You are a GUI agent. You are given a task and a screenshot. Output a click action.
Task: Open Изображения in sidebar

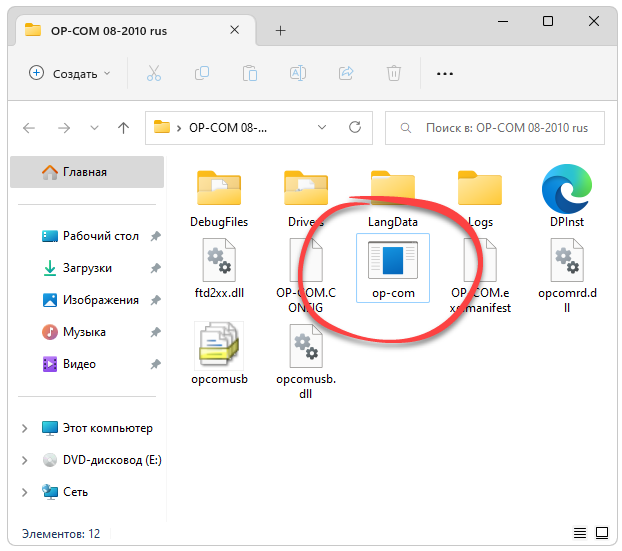tap(90, 300)
